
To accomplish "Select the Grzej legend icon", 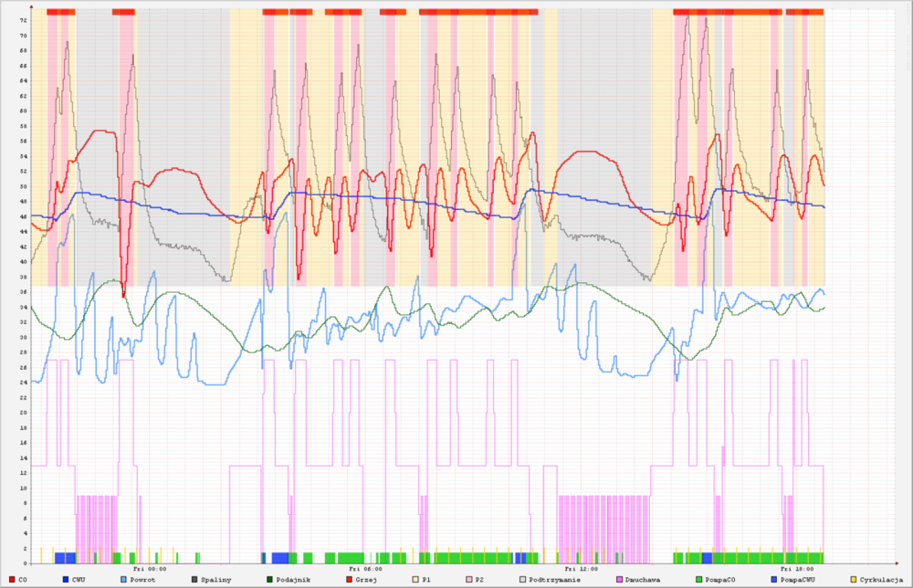I will pos(349,578).
